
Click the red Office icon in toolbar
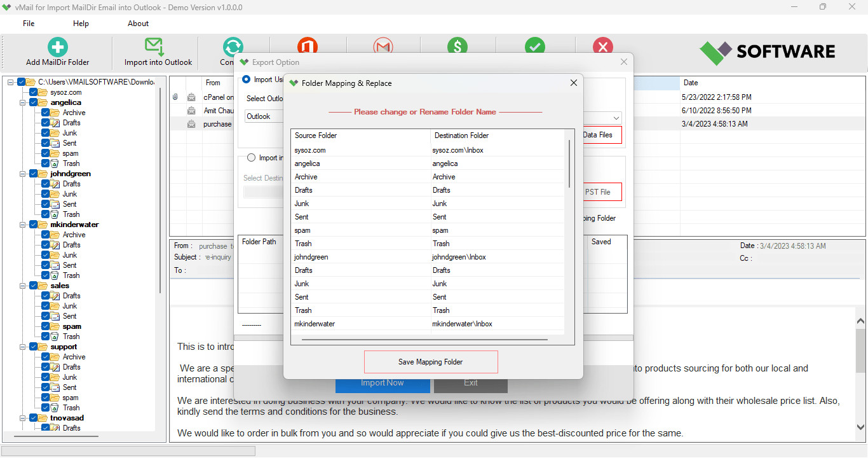[x=308, y=45]
